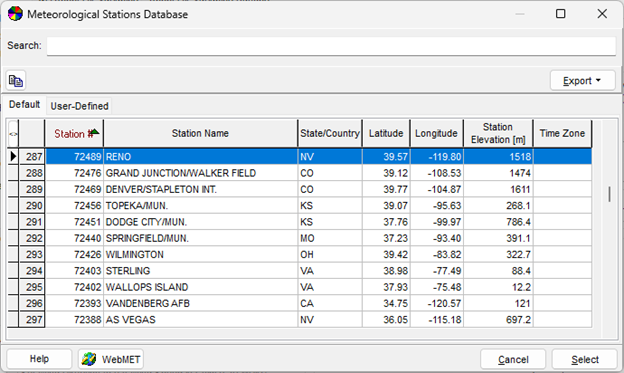
Task: Switch to the Default tab
Action: point(25,105)
